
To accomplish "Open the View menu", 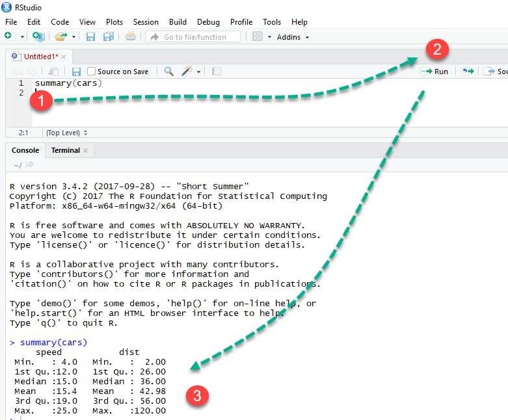I will coord(87,22).
